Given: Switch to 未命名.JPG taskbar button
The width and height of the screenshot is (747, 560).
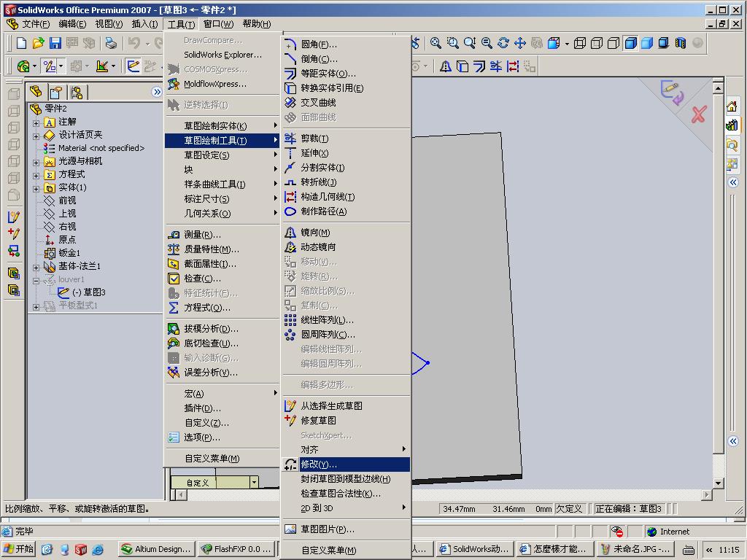Looking at the screenshot, I should point(635,549).
